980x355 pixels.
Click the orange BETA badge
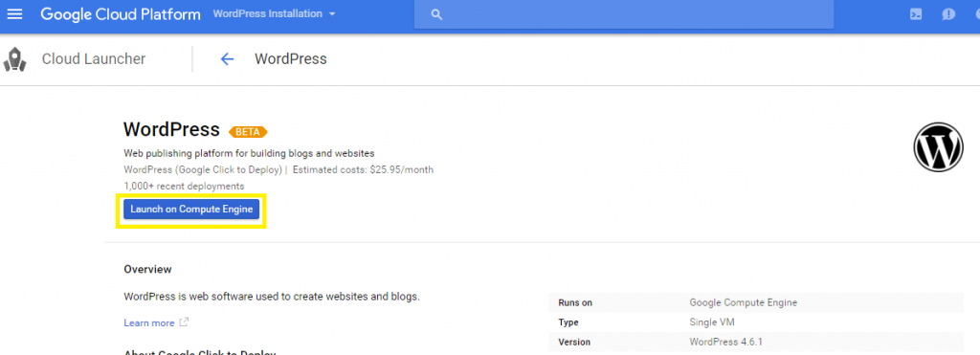[248, 132]
